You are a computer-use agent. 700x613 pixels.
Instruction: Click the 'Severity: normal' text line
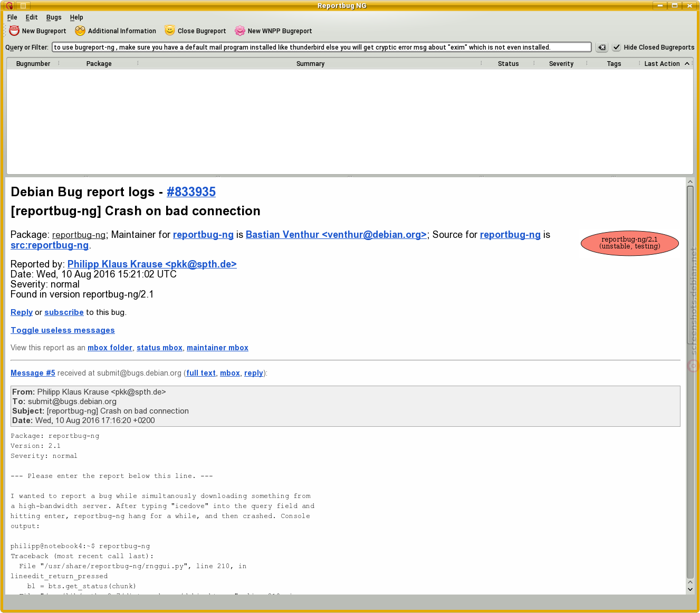(45, 284)
